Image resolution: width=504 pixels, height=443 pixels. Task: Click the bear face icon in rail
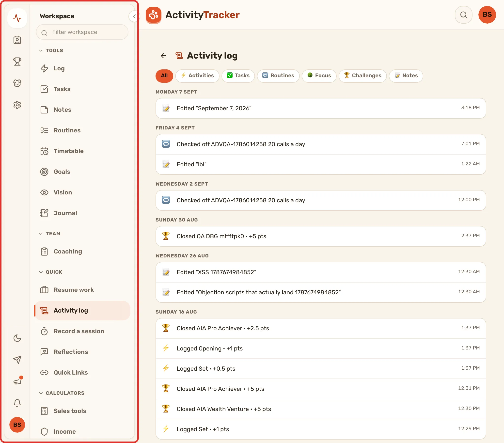tap(17, 83)
